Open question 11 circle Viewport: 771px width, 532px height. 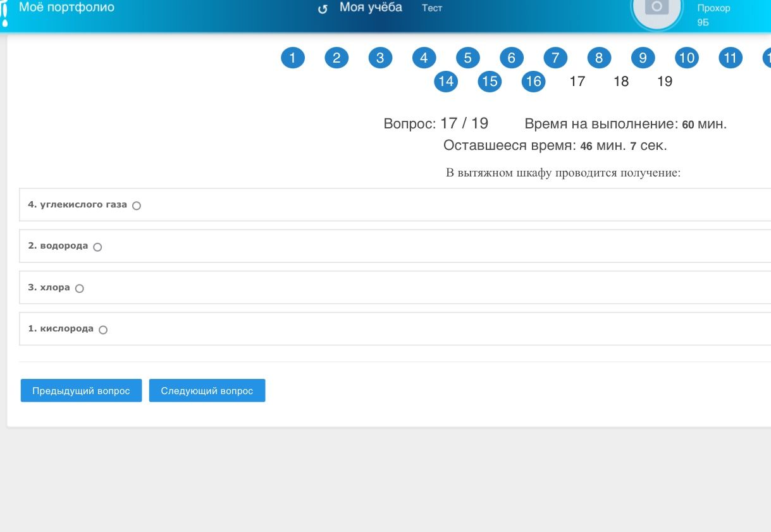point(730,58)
